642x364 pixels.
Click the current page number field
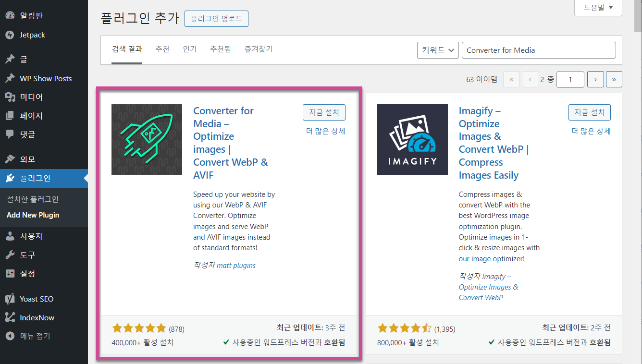click(570, 79)
